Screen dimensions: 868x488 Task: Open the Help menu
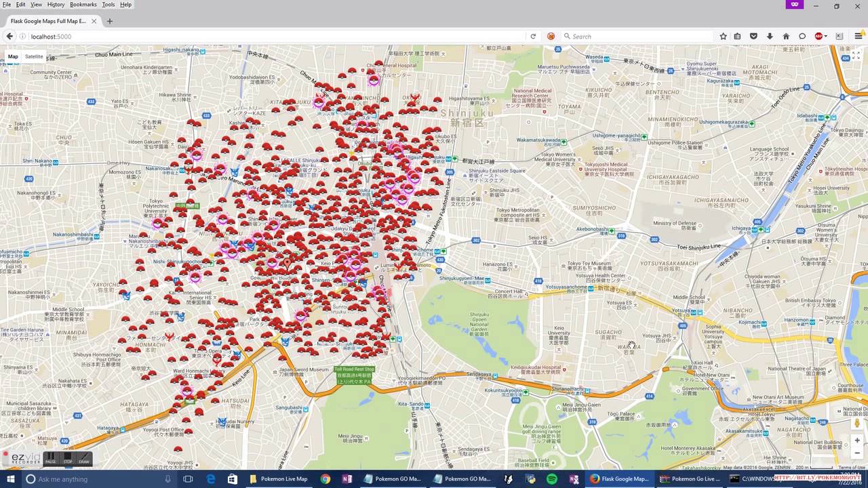tap(125, 5)
